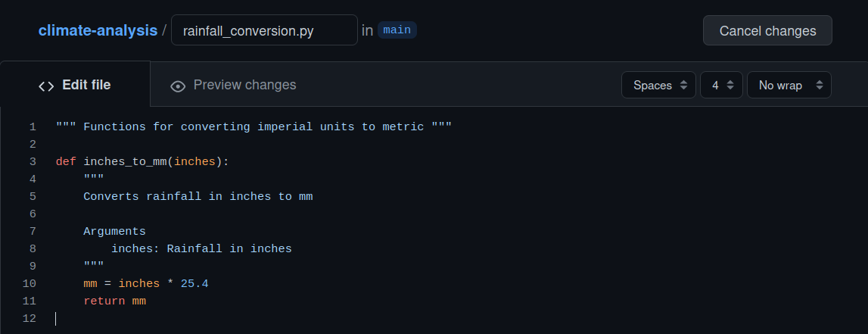The height and width of the screenshot is (334, 868).
Task: Go to the climate-analysis repository link
Action: (98, 31)
